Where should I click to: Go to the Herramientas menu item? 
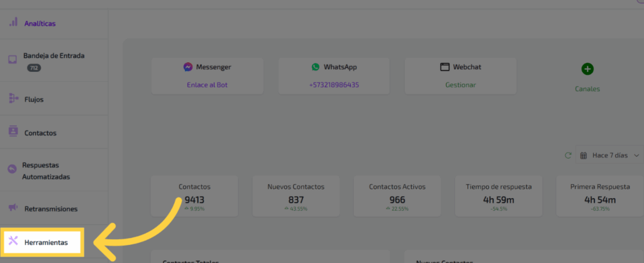pyautogui.click(x=46, y=242)
